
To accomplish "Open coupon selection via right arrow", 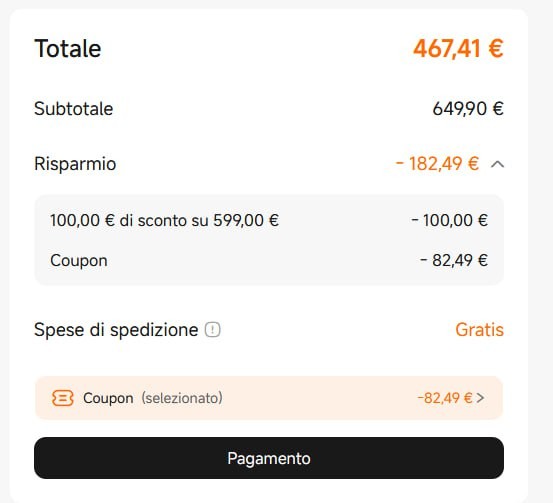I will click(480, 398).
